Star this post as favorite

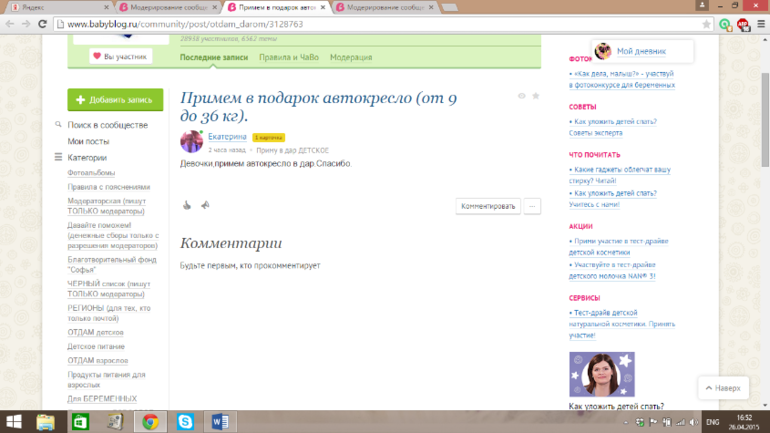tap(536, 96)
